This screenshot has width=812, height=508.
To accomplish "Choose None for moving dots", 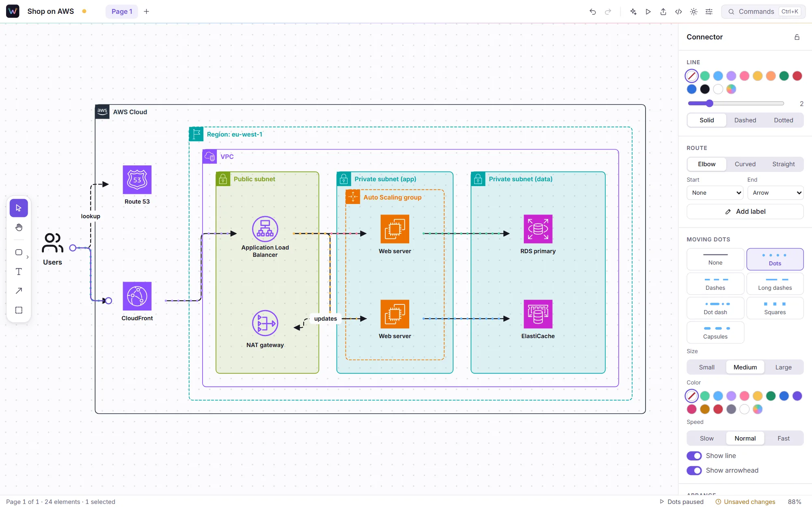I will click(x=715, y=259).
